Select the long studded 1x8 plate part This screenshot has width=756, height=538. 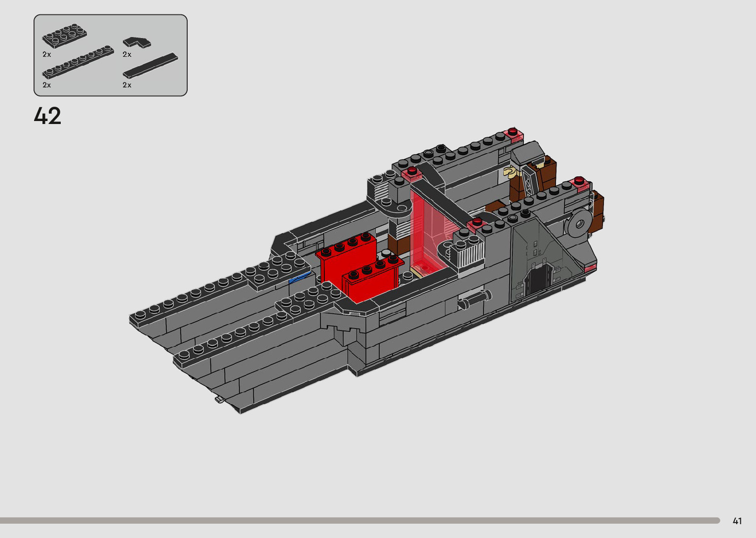click(78, 63)
